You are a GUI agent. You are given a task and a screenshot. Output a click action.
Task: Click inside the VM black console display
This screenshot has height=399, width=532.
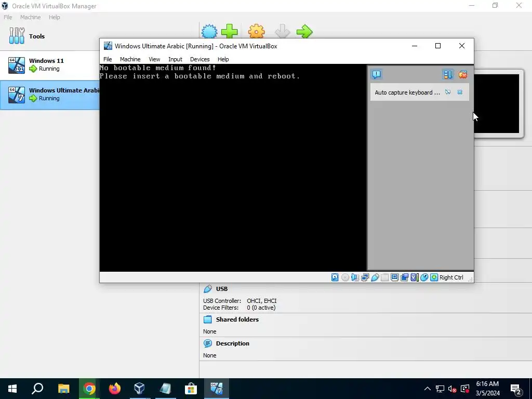pos(233,168)
